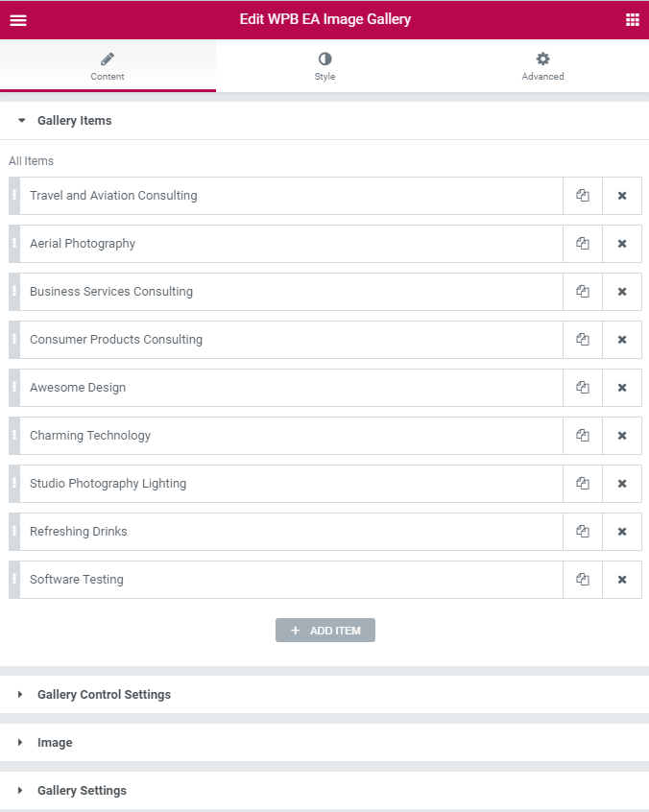Remove the Charming Technology item

(622, 436)
